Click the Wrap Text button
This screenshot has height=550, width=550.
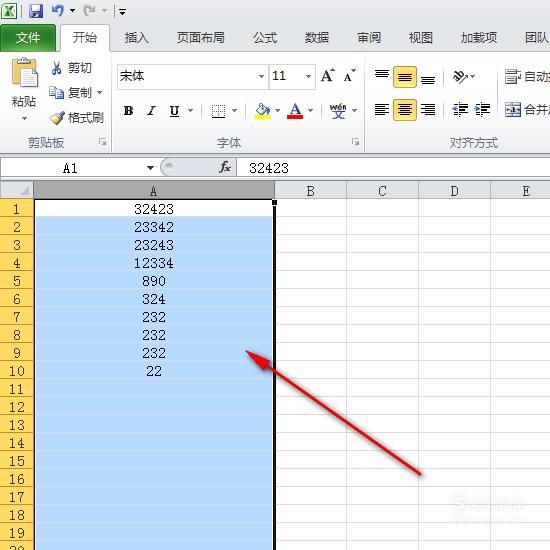pyautogui.click(x=527, y=76)
